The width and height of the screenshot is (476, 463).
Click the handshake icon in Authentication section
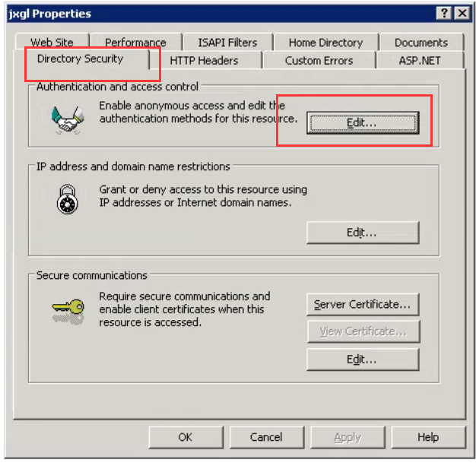pos(66,119)
